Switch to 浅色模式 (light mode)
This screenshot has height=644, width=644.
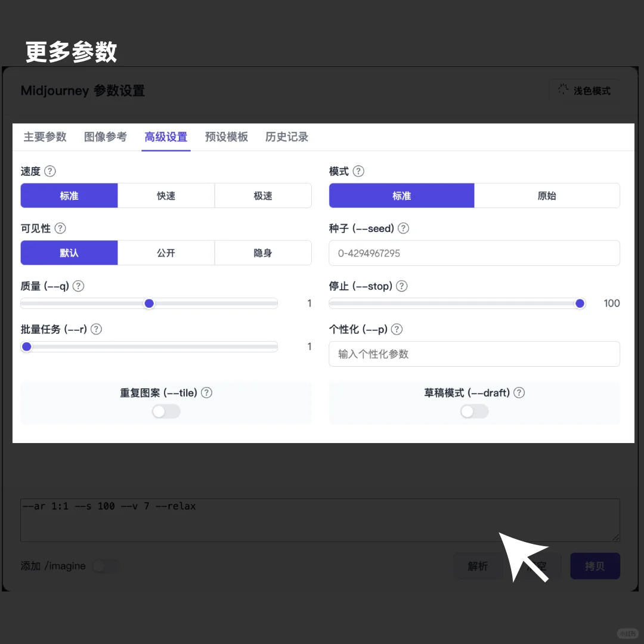point(583,90)
